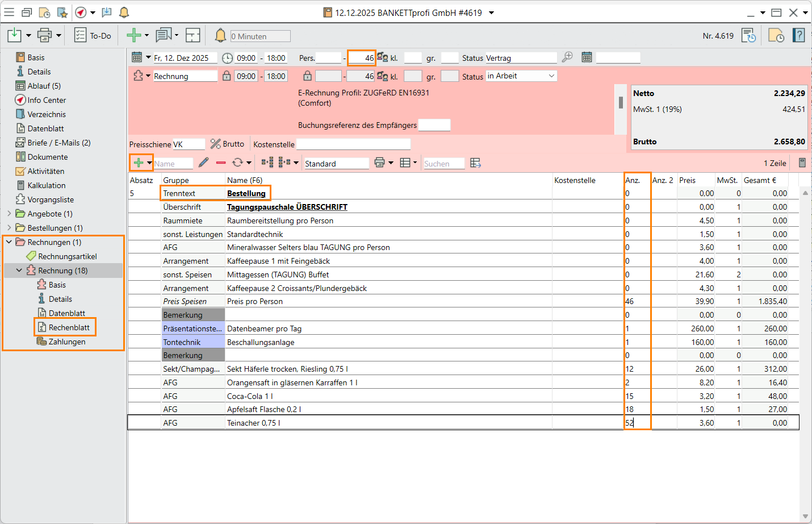Toggle the lock before Rechnung person count
The width and height of the screenshot is (812, 524).
coord(307,76)
